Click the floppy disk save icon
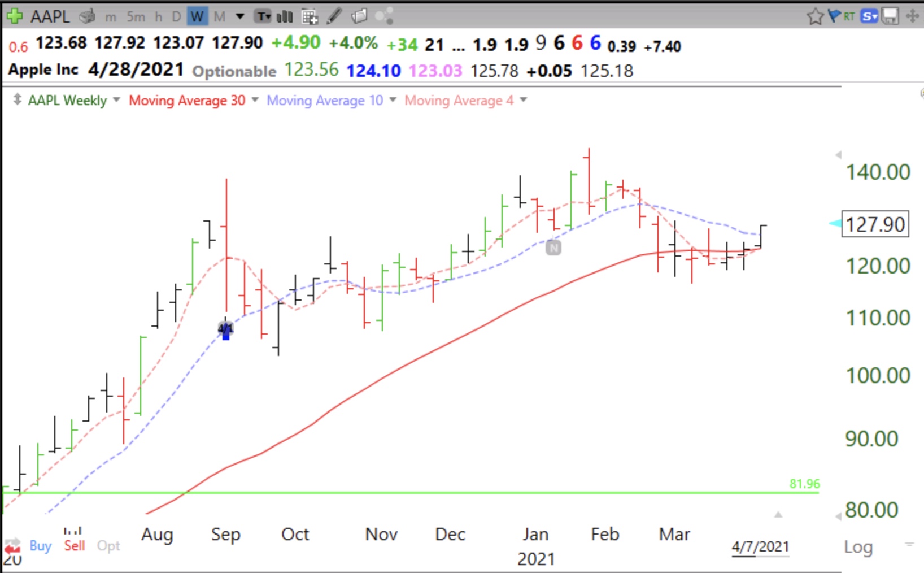Viewport: 924px width, 573px height. point(890,16)
